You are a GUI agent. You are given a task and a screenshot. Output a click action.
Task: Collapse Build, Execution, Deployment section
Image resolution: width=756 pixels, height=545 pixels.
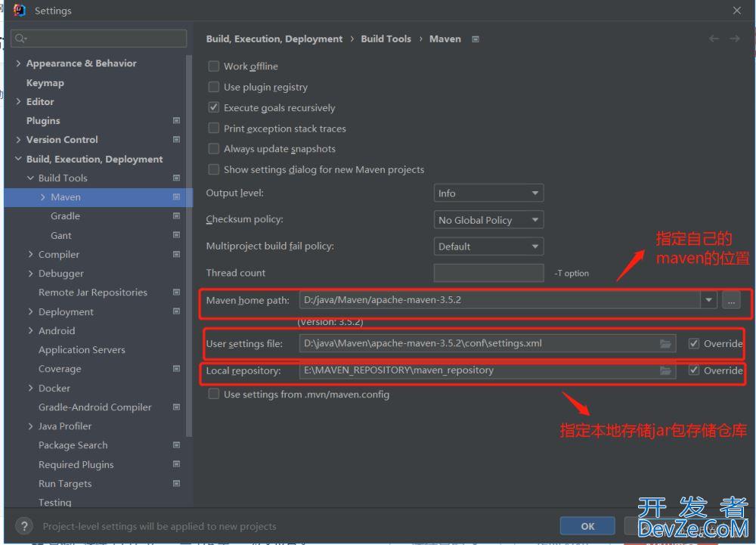click(18, 159)
